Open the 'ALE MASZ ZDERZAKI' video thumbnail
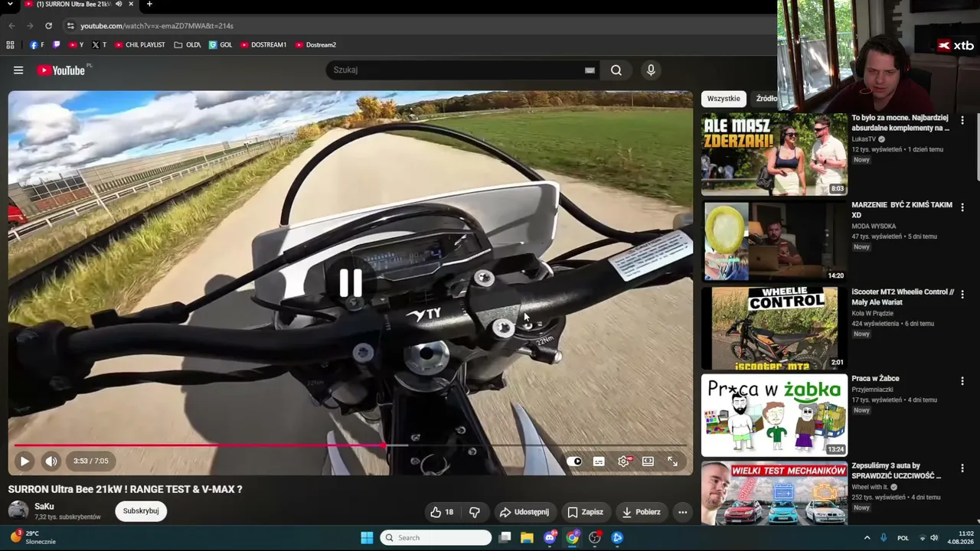 click(x=774, y=155)
